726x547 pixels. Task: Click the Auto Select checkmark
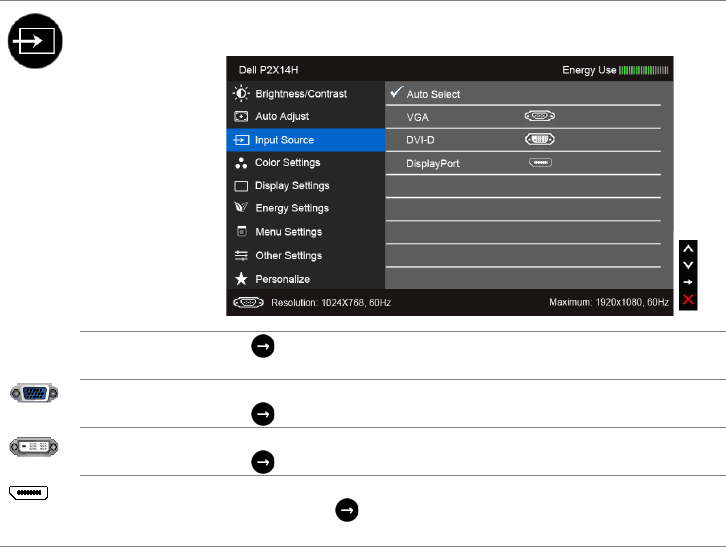coord(396,92)
